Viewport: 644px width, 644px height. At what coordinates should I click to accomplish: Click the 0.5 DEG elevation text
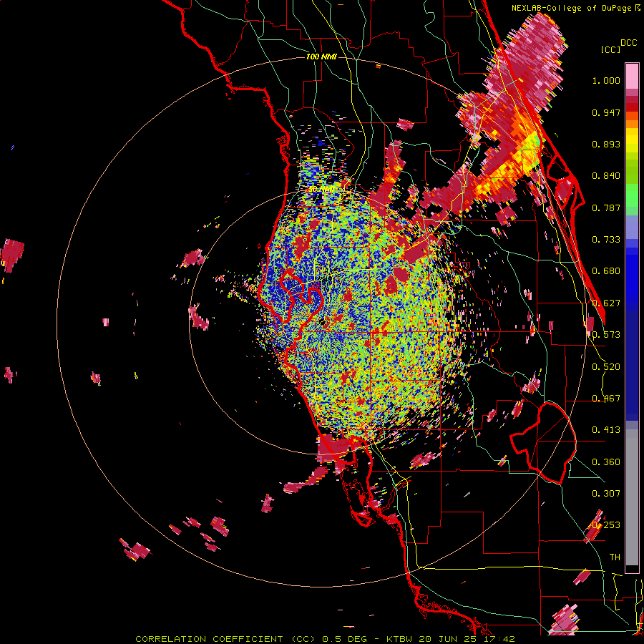click(x=345, y=639)
